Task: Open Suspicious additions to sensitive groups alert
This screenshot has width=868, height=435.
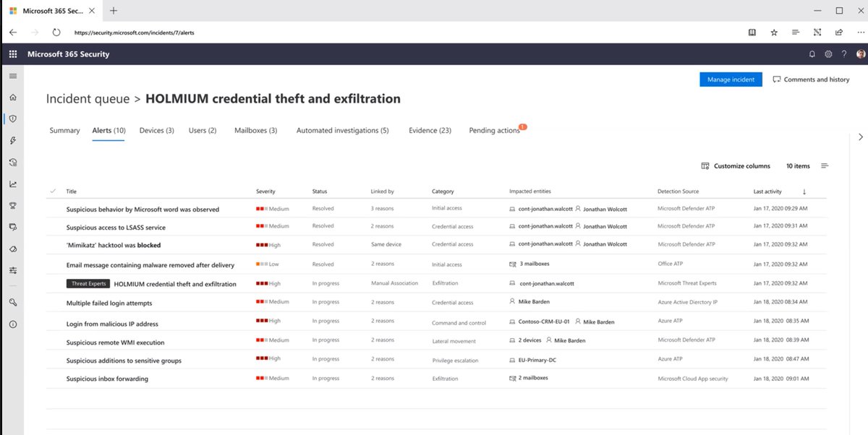Action: [124, 361]
